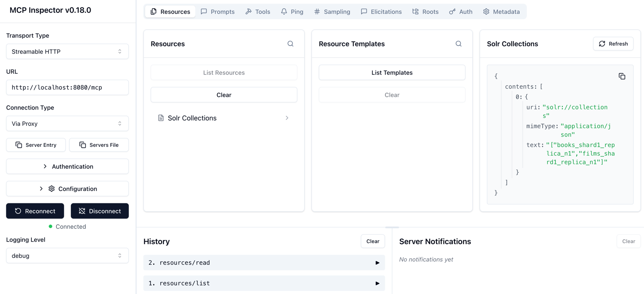Open the Logging Level dropdown

pyautogui.click(x=67, y=255)
